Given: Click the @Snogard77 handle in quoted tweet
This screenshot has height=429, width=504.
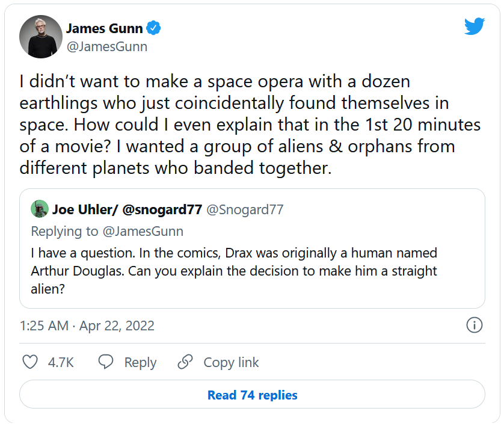Looking at the screenshot, I should point(245,209).
